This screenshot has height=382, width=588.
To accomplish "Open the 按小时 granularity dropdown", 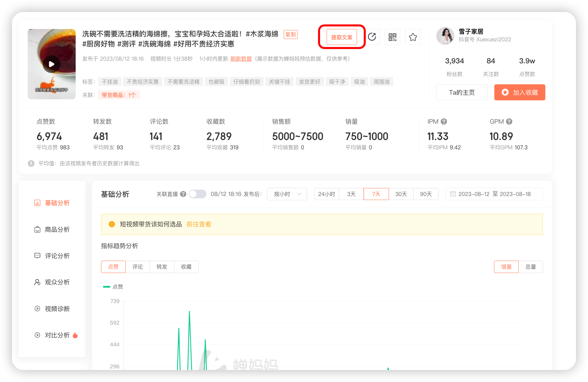I will click(287, 194).
